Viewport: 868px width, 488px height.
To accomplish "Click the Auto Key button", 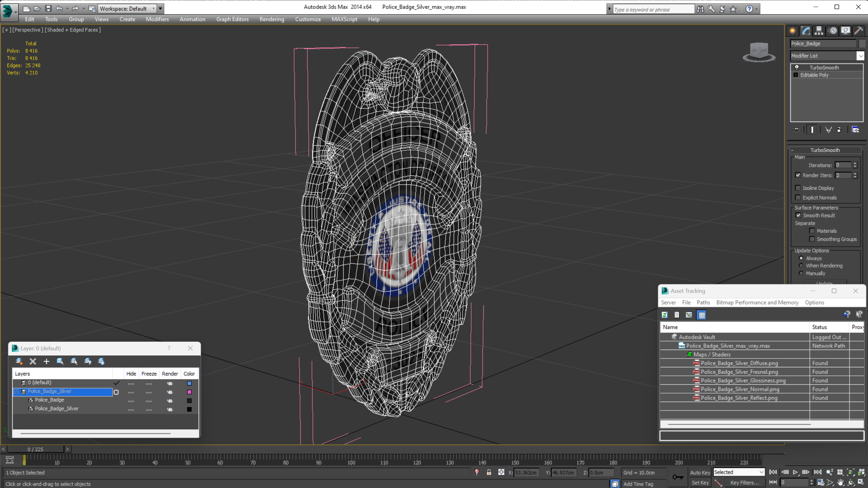I will [x=700, y=472].
